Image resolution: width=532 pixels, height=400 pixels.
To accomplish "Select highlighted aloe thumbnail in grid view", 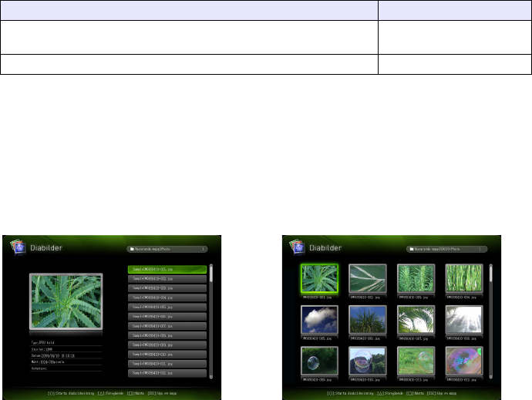I will pos(319,278).
